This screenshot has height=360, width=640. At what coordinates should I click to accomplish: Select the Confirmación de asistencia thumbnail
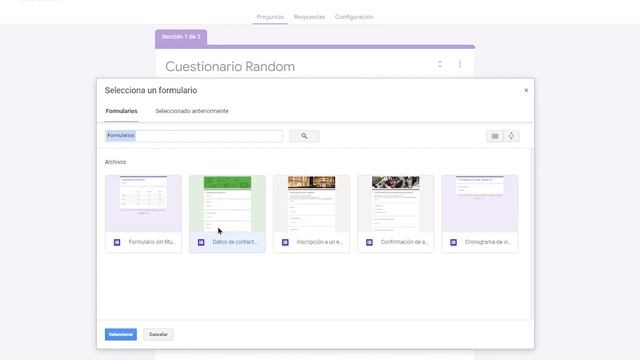point(396,204)
